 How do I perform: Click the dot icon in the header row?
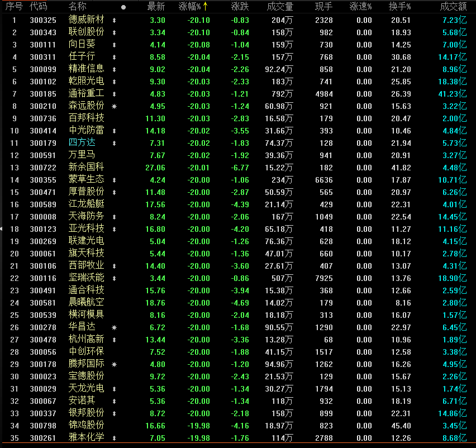pos(123,7)
